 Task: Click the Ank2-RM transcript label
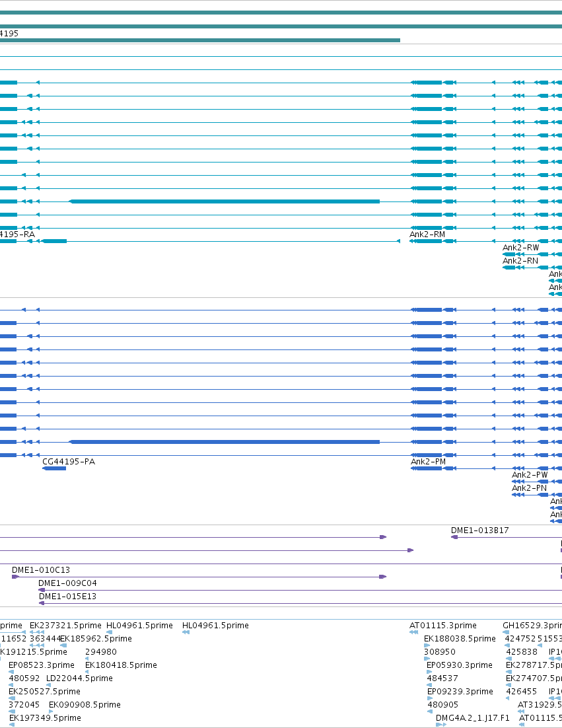point(427,235)
